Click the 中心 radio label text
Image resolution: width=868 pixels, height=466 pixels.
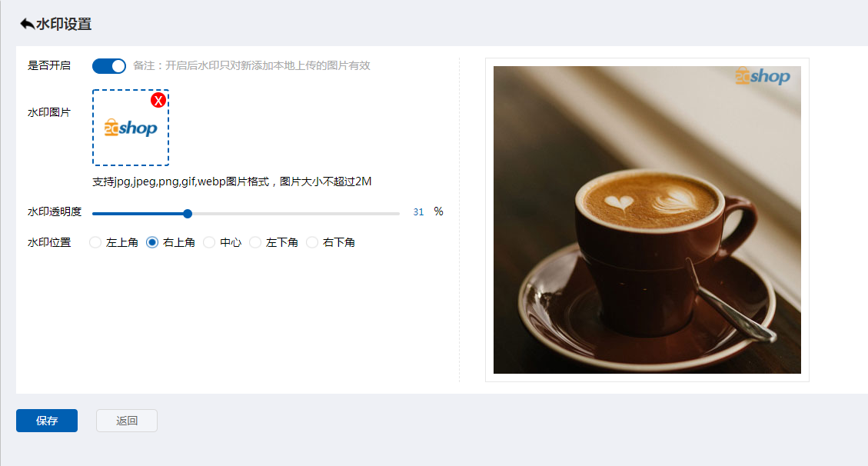click(x=231, y=242)
